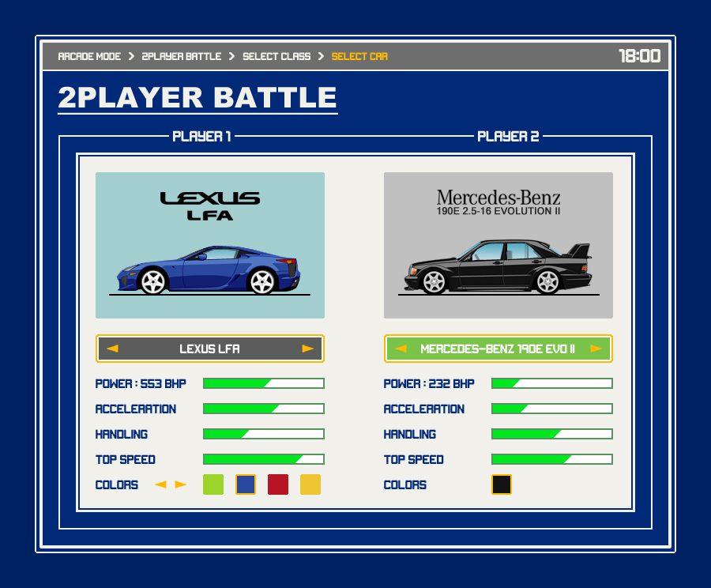Select the blue color swatch for Lexus LFA
This screenshot has height=588, width=711.
tap(246, 484)
